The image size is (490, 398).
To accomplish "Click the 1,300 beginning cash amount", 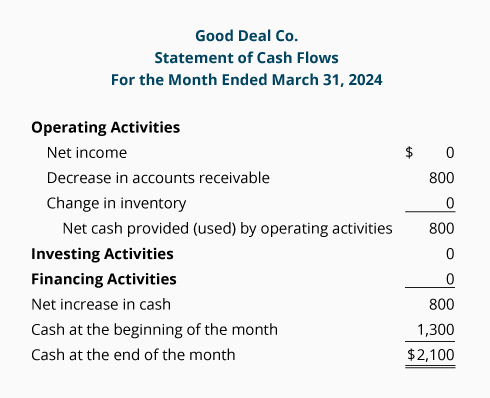I will (x=436, y=330).
